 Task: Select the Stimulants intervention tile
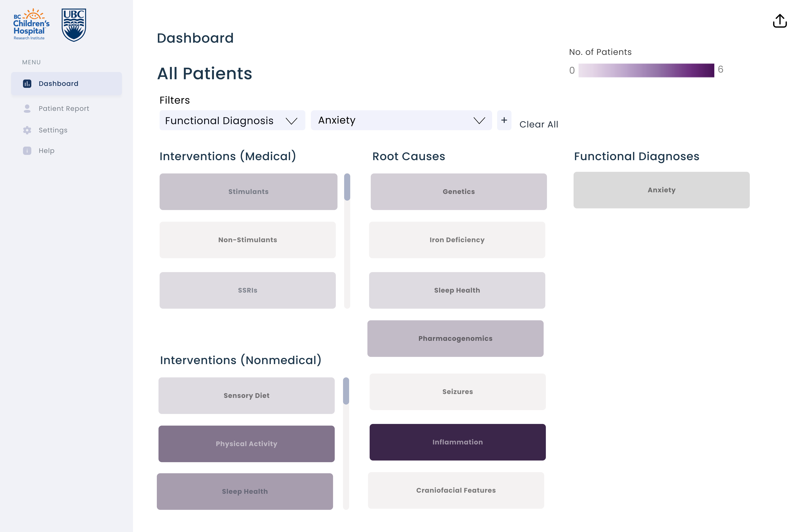248,192
